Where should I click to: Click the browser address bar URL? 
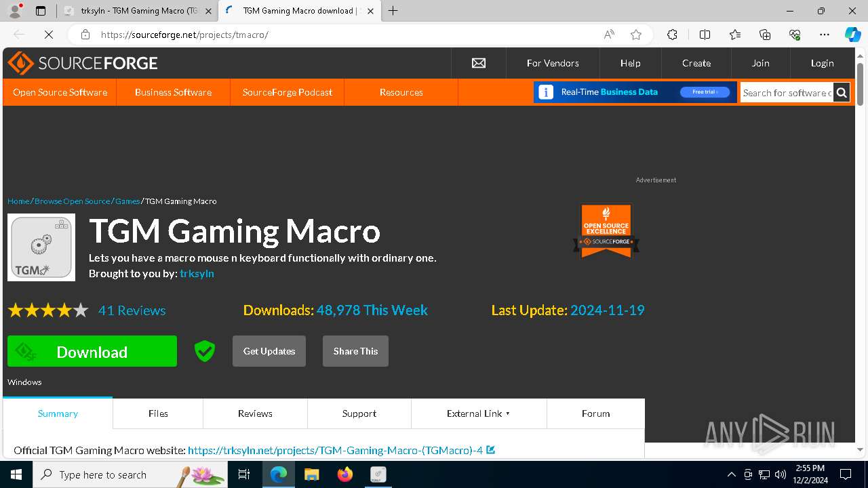point(184,35)
